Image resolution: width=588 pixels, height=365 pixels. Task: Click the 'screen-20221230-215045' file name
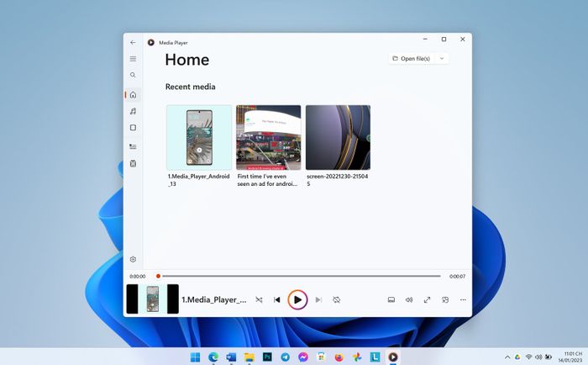(x=337, y=180)
